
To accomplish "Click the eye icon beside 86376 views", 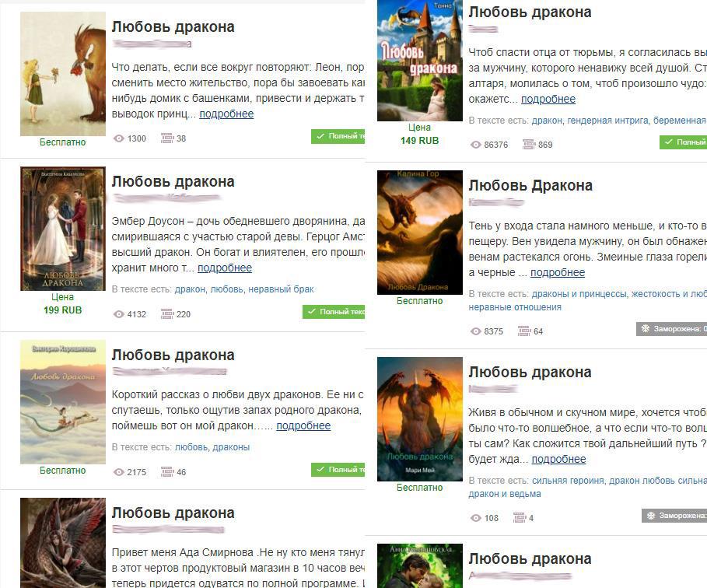I will tap(476, 145).
